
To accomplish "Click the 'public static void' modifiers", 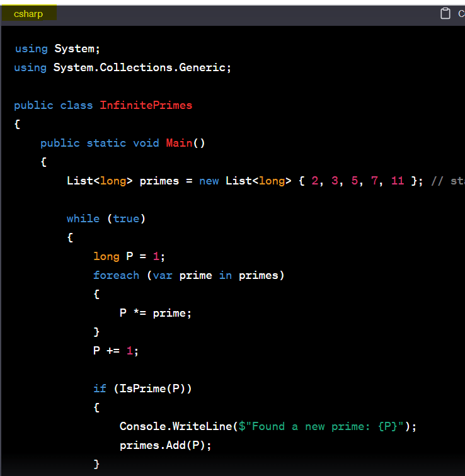I will point(100,143).
